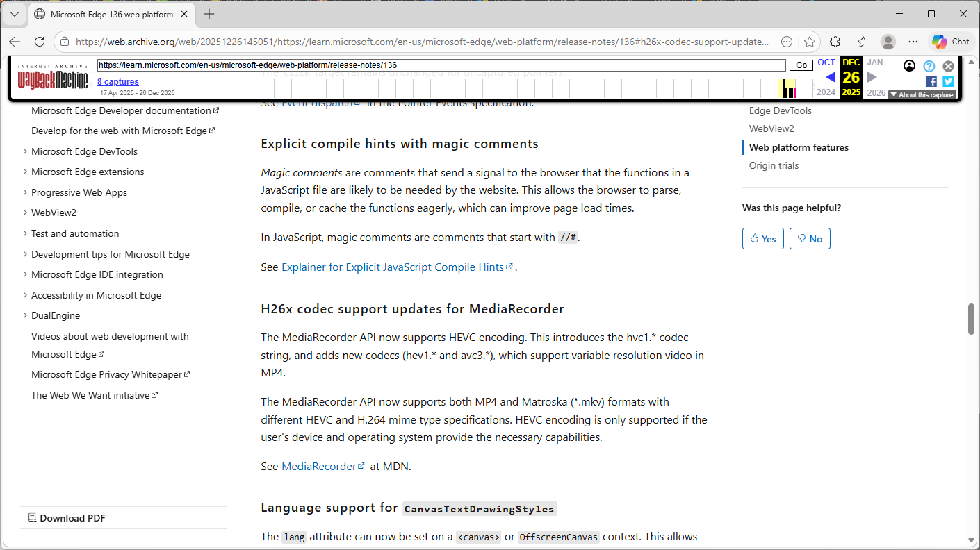The height and width of the screenshot is (550, 980).
Task: Open Develop for the web with Microsoft Edge
Action: 123,131
